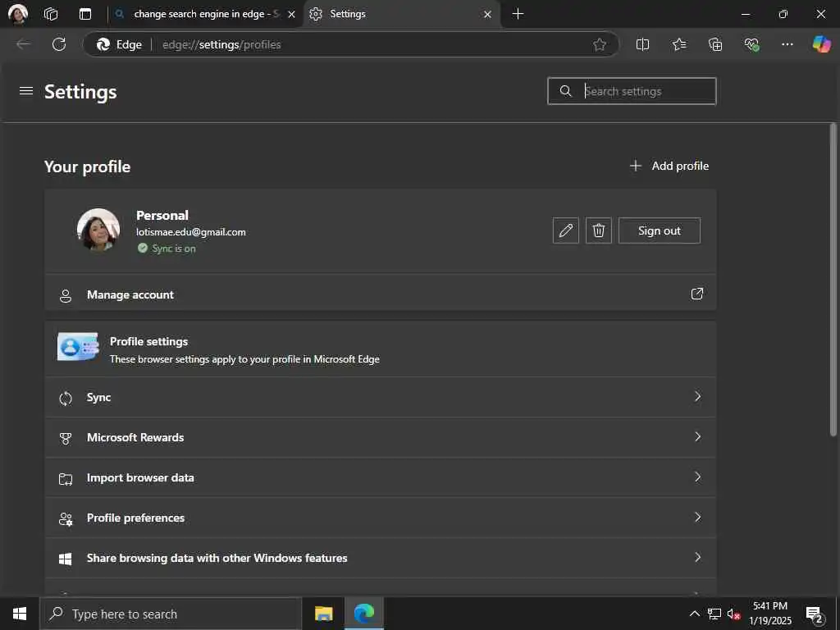This screenshot has height=630, width=840.
Task: Click the search magnifier in settings box
Action: pos(566,91)
